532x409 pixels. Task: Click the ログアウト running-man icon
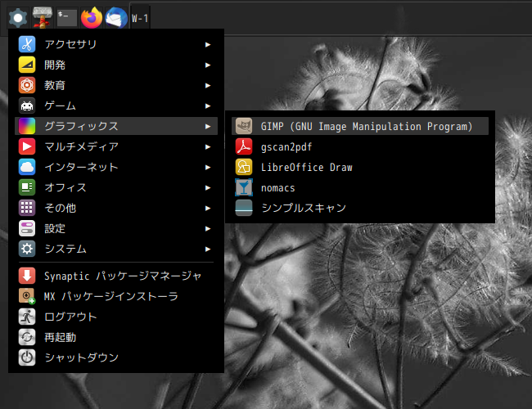27,317
